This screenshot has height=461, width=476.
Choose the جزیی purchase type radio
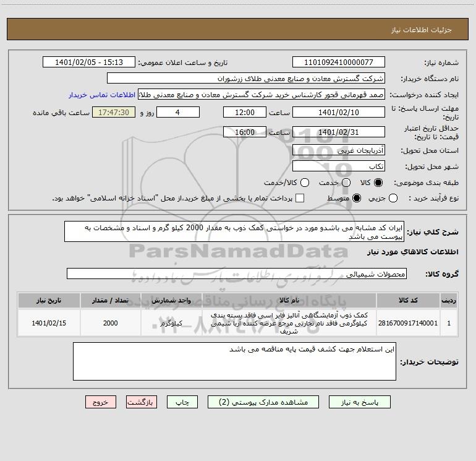(x=393, y=198)
